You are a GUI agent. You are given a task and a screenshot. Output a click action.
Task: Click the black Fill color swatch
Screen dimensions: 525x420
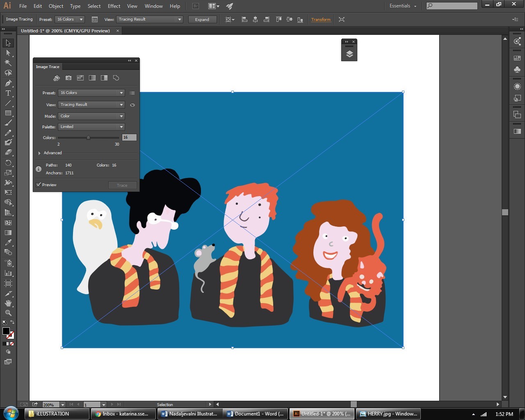tap(6, 331)
